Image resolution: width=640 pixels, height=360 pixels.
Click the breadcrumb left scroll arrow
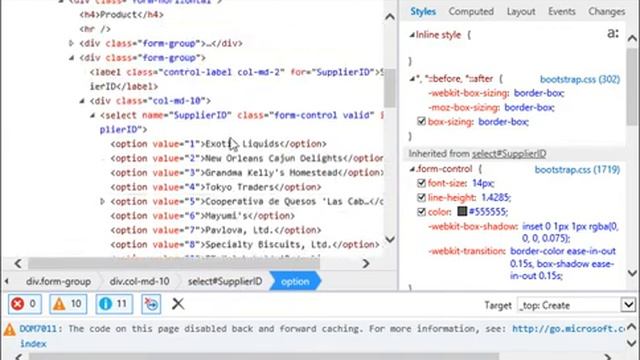[7, 281]
